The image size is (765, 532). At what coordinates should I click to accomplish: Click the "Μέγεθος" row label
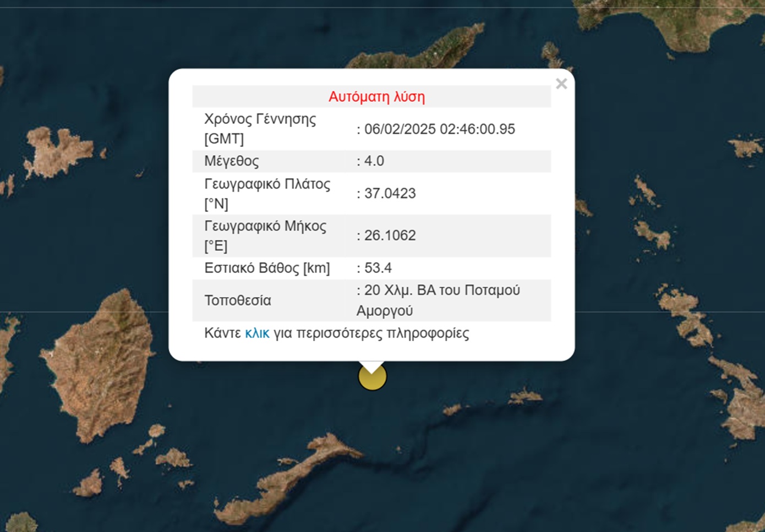point(231,161)
